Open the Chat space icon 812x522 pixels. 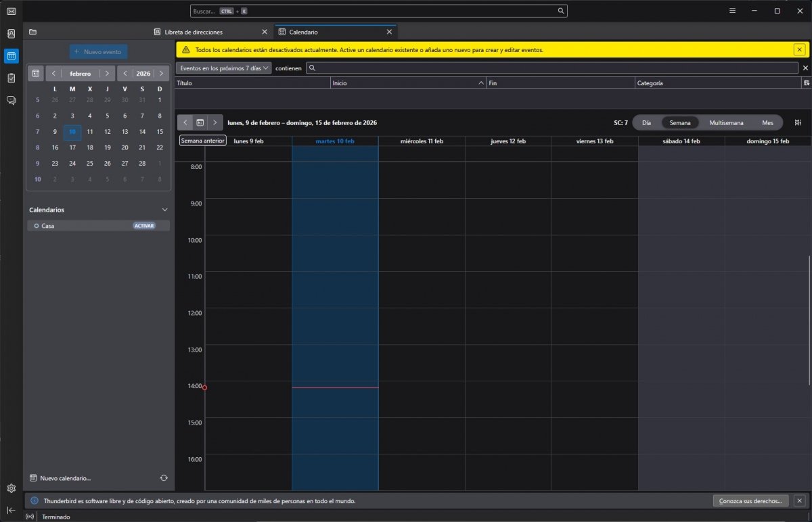pos(11,100)
